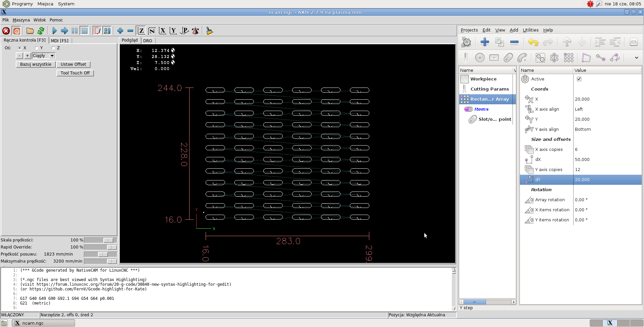644x327 pixels.
Task: Pause program execution
Action: [74, 31]
